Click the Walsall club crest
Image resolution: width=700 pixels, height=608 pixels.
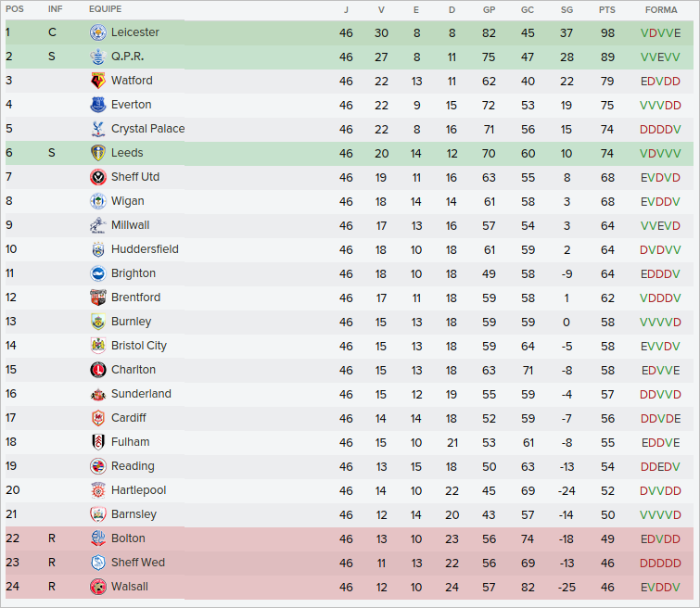(x=97, y=587)
